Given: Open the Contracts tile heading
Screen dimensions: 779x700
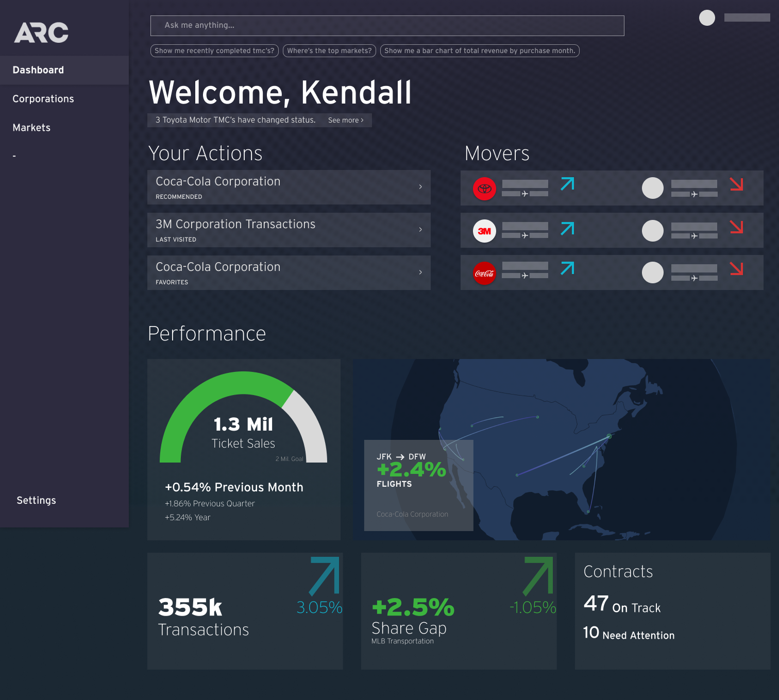Looking at the screenshot, I should [618, 572].
